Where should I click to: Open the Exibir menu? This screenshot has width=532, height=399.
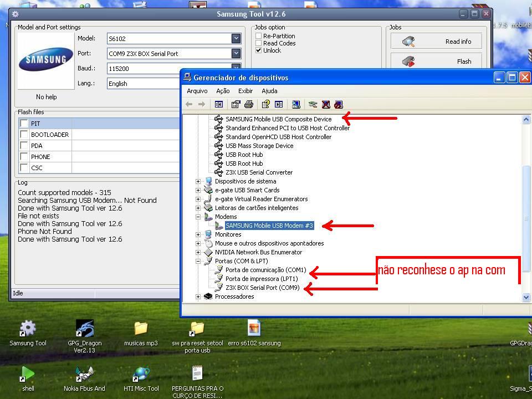[x=245, y=91]
